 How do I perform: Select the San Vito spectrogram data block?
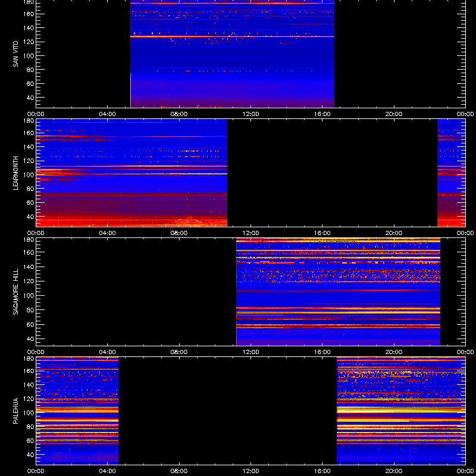[x=232, y=54]
